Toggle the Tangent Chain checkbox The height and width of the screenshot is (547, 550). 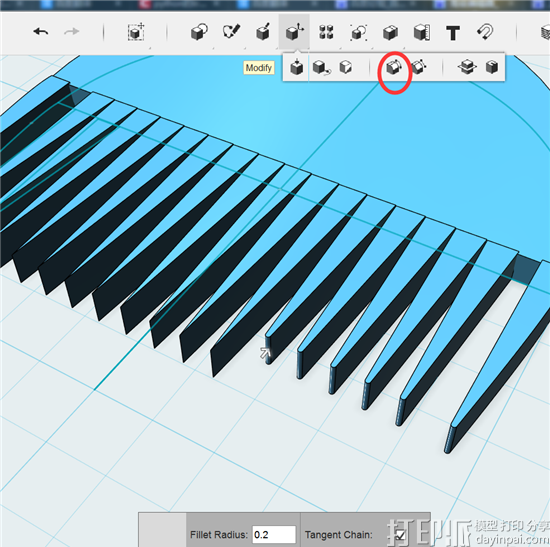[x=399, y=535]
